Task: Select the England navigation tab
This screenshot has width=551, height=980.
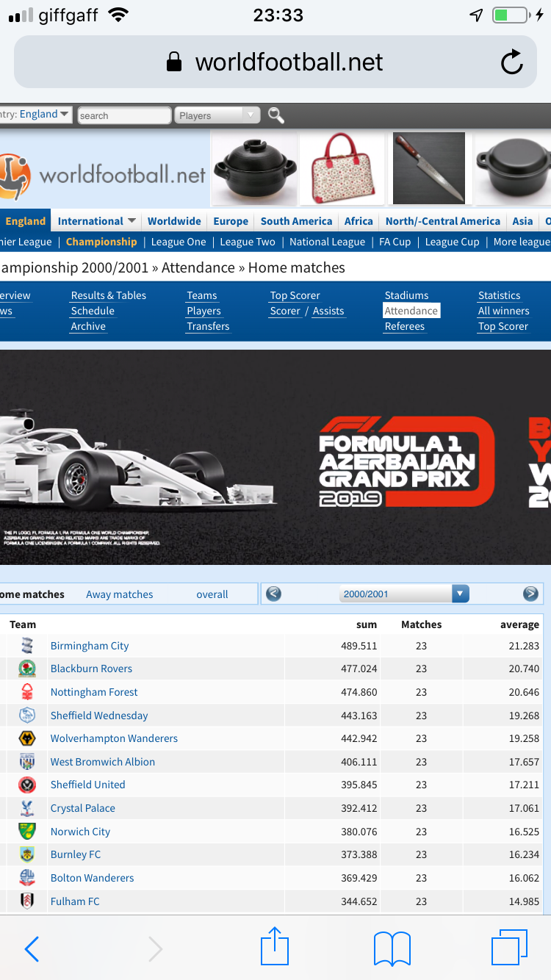Action: pyautogui.click(x=26, y=221)
